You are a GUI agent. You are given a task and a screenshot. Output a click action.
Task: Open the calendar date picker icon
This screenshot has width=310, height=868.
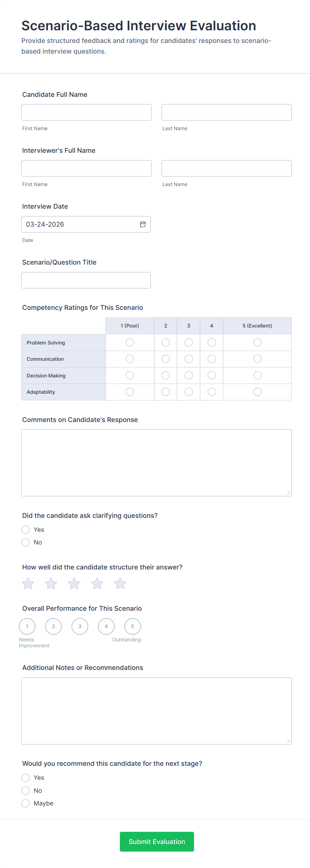[x=143, y=224]
